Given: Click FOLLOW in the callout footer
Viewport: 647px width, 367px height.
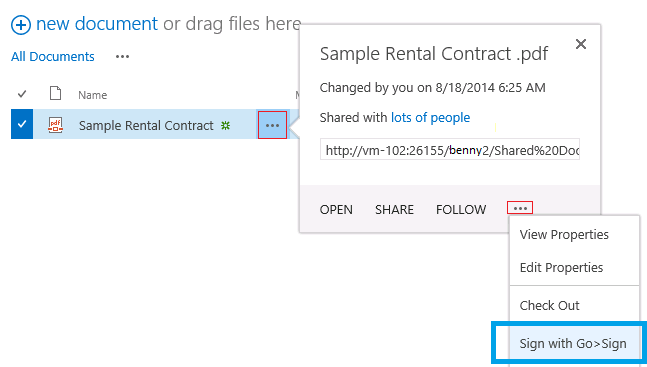Looking at the screenshot, I should [461, 210].
